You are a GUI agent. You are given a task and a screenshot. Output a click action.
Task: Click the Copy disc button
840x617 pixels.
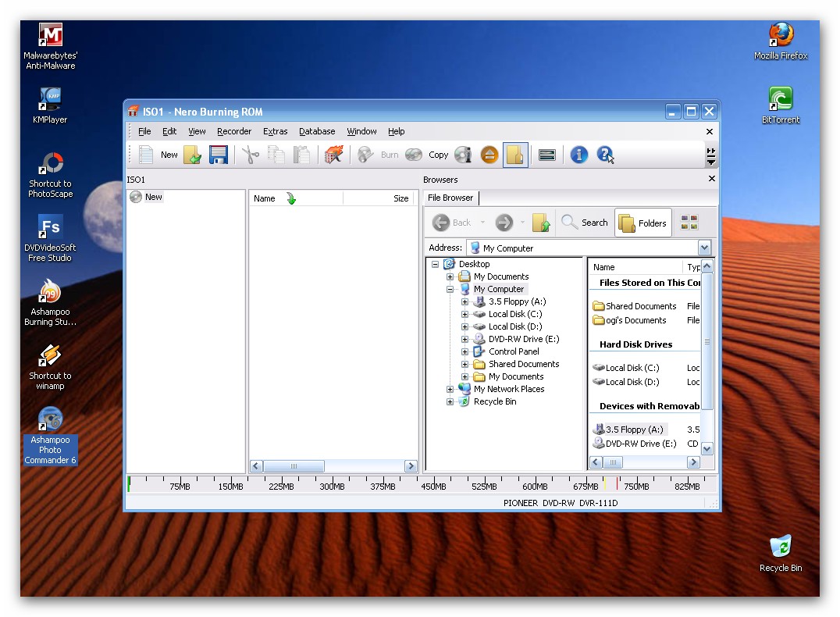(x=427, y=155)
